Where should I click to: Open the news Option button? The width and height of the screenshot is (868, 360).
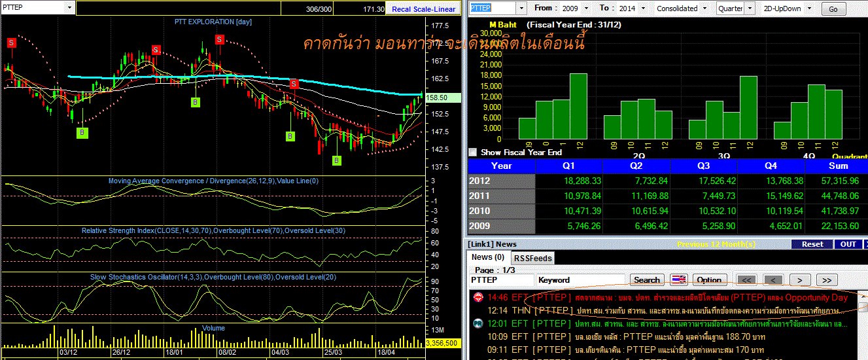709,280
